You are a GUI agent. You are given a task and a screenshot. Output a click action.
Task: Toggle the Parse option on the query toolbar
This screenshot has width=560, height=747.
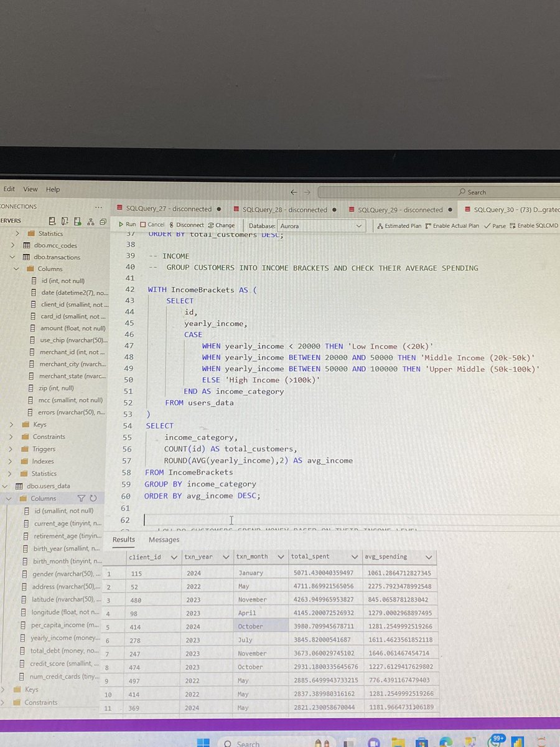(x=498, y=225)
